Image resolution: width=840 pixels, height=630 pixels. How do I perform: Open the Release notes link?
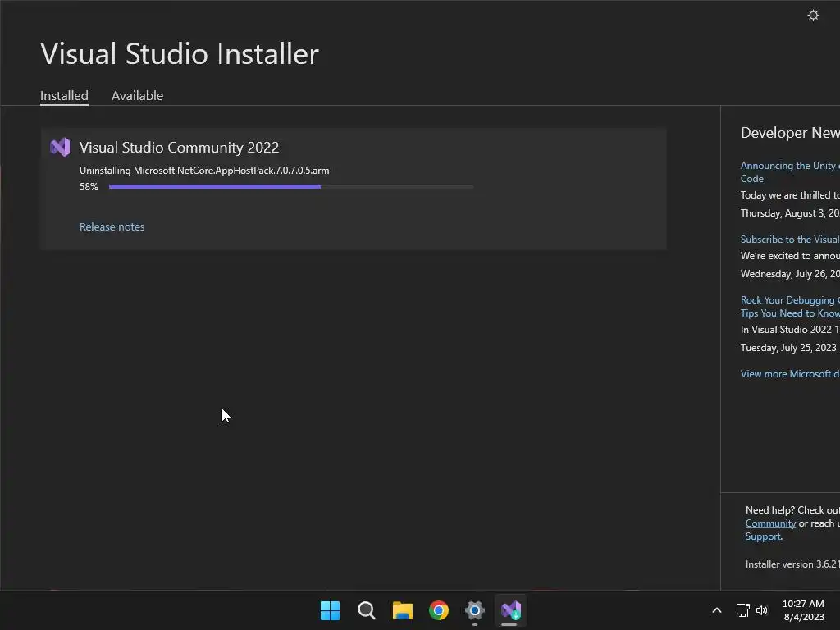pyautogui.click(x=112, y=226)
